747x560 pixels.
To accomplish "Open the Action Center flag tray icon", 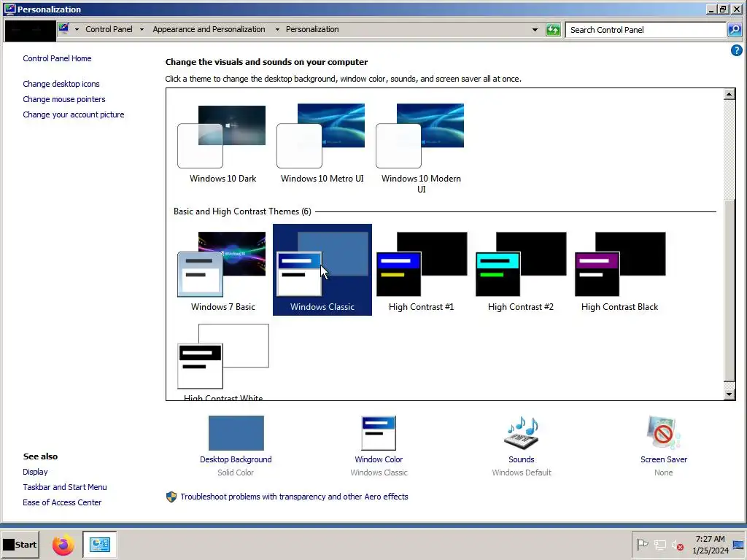I will click(642, 544).
